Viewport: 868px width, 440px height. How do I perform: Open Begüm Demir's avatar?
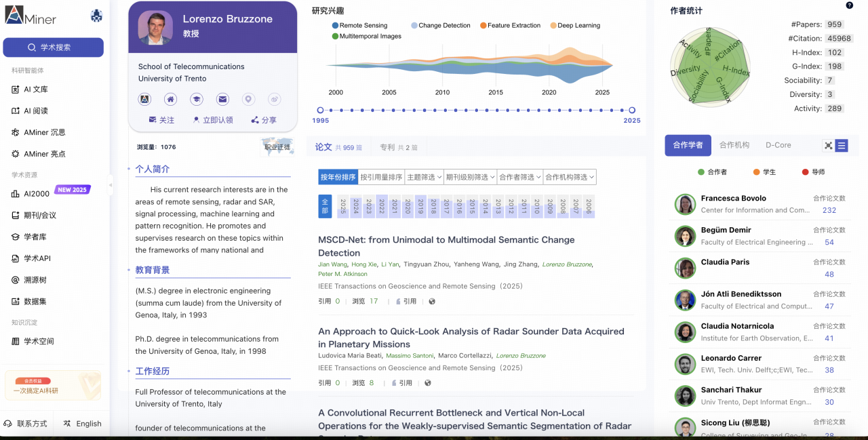pos(685,236)
